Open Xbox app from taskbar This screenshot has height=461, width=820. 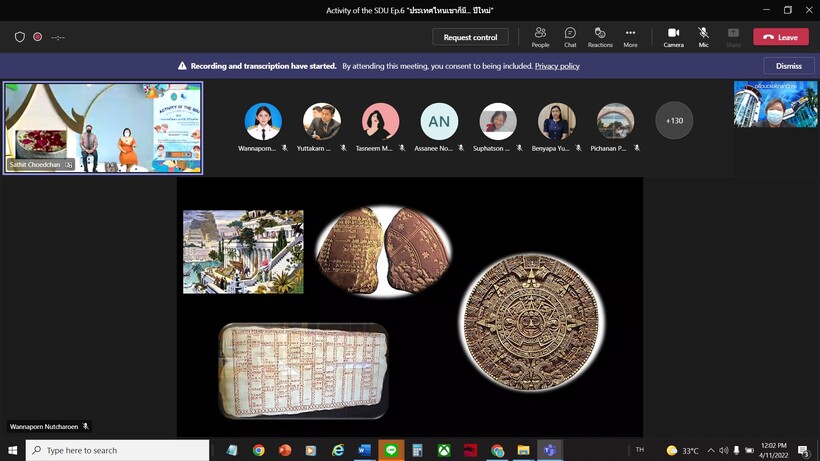pos(444,450)
